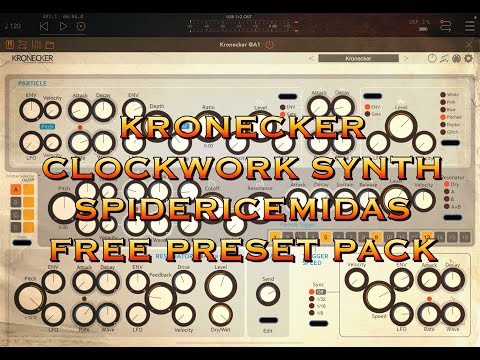Adjust noise Level knob near noise types

click(401, 127)
